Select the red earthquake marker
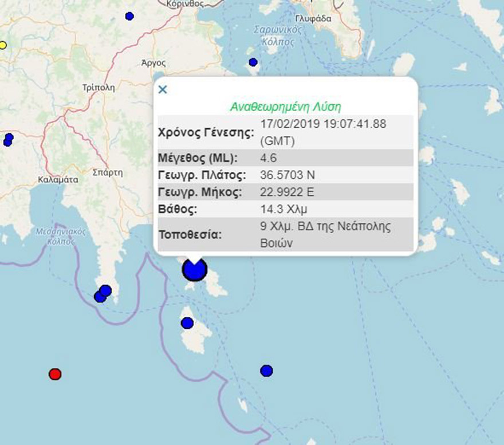504x445 pixels. [x=55, y=374]
